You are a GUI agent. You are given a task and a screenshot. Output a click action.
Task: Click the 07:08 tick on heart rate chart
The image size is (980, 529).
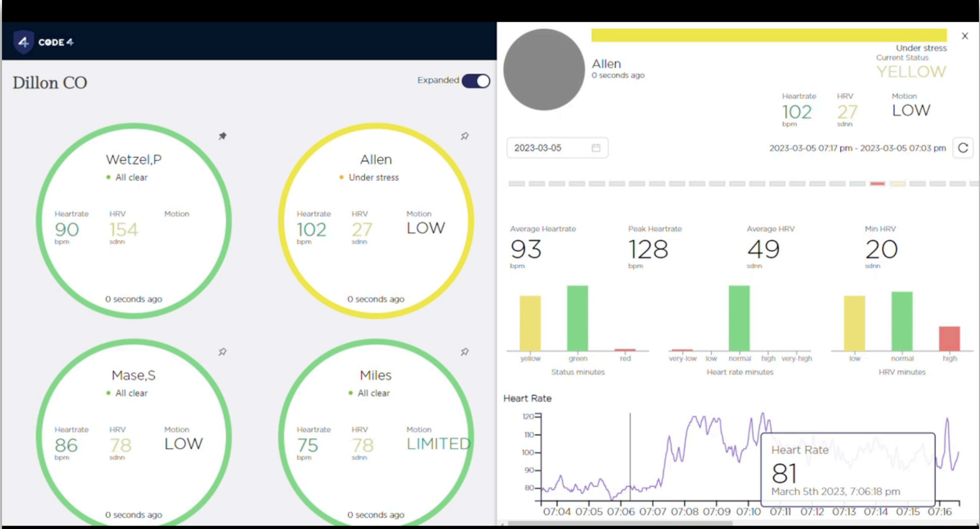pos(685,511)
